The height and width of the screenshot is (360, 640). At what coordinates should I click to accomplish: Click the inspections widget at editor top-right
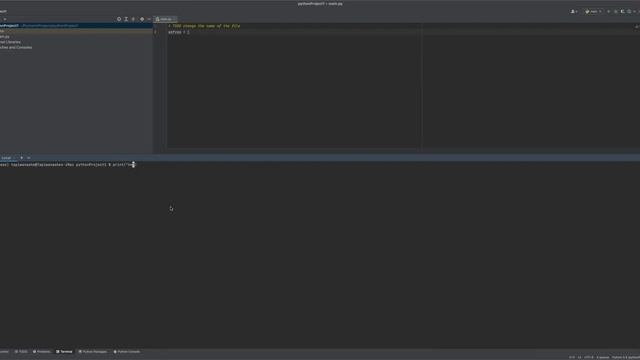pos(636,27)
